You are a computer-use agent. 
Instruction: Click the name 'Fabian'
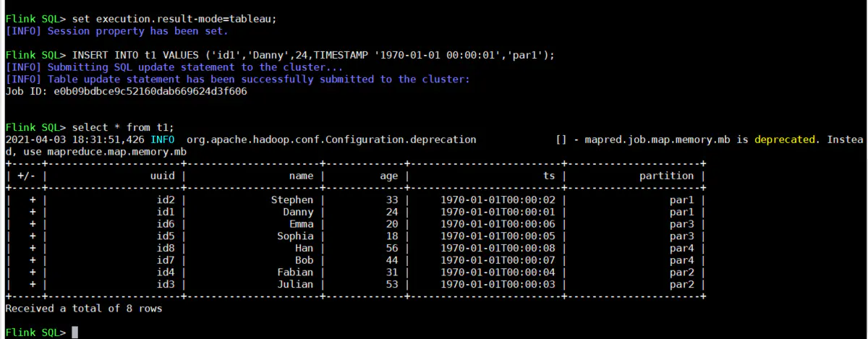point(296,272)
